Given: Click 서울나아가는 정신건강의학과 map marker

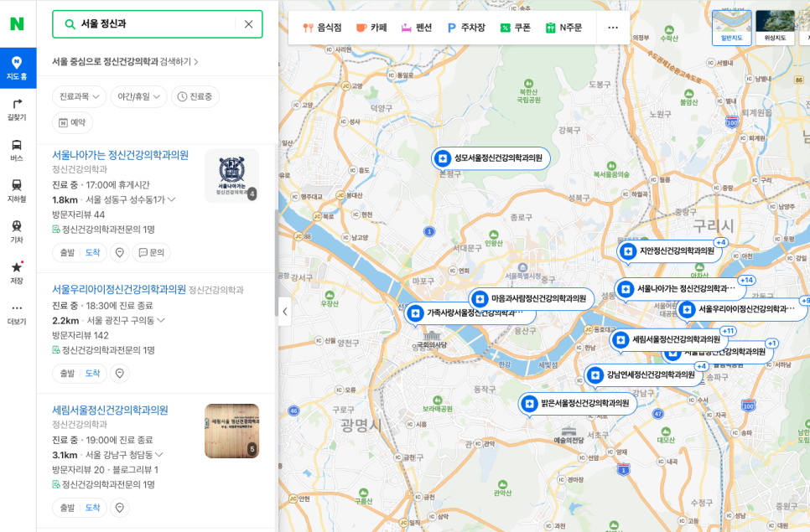Looking at the screenshot, I should 679,288.
